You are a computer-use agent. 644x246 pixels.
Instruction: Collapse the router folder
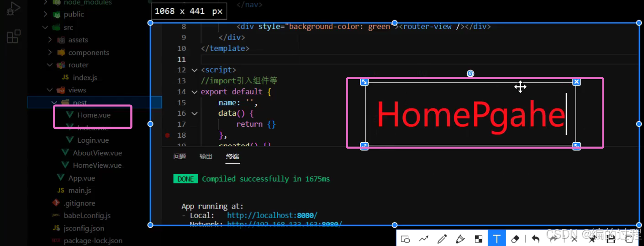(50, 65)
